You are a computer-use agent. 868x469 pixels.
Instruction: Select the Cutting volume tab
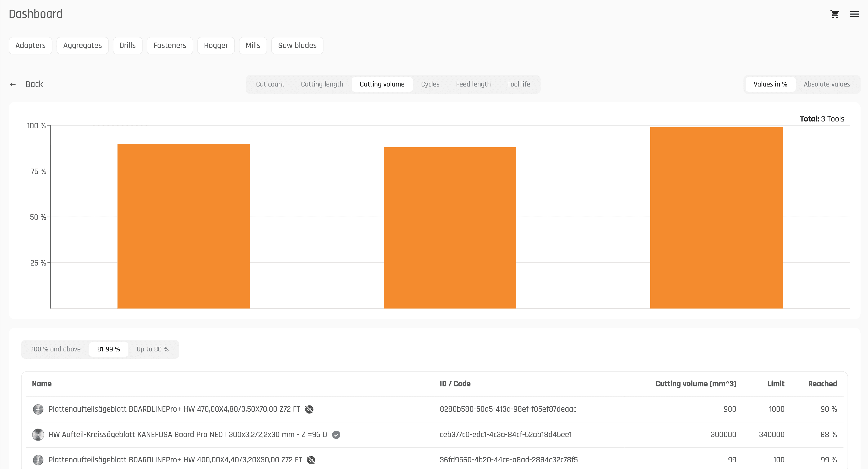click(382, 84)
